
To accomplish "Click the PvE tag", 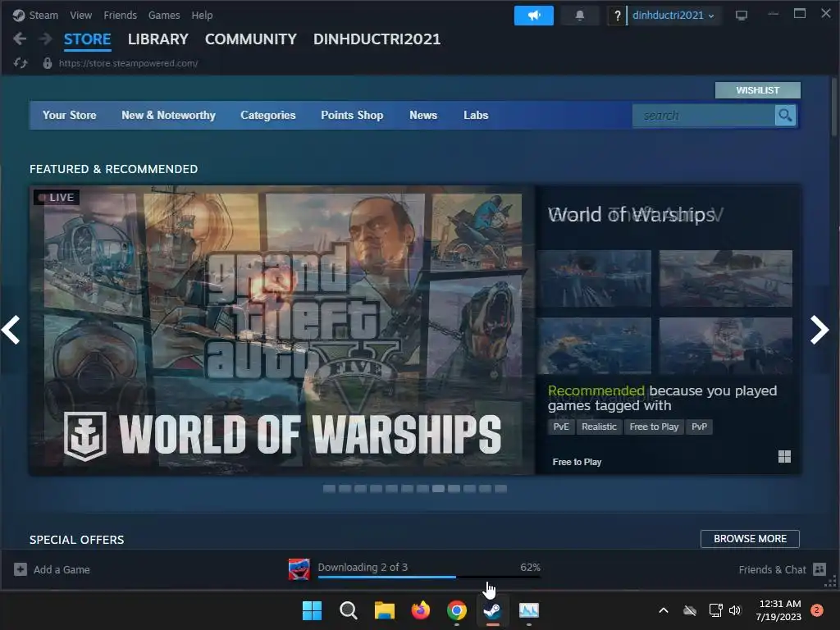I will point(561,427).
